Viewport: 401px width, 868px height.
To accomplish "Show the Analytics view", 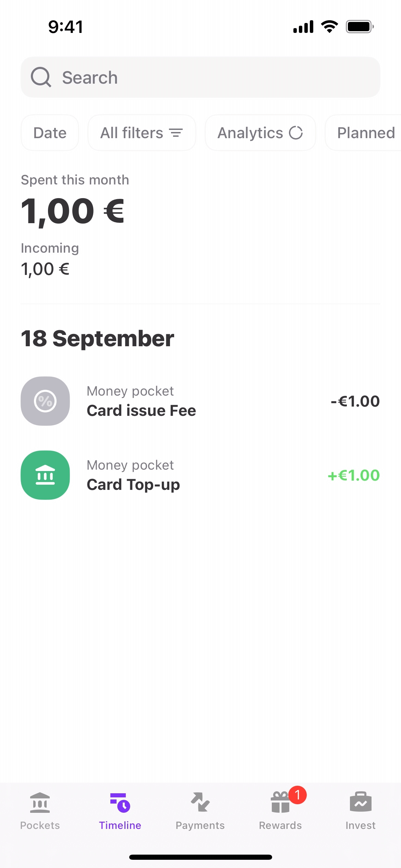I will point(260,133).
